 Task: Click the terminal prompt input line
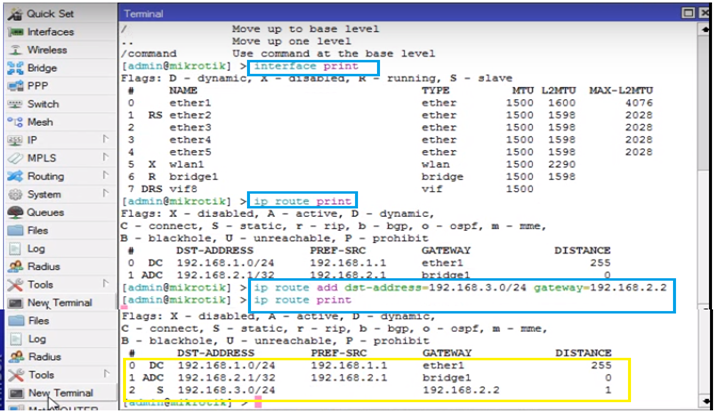click(409, 402)
